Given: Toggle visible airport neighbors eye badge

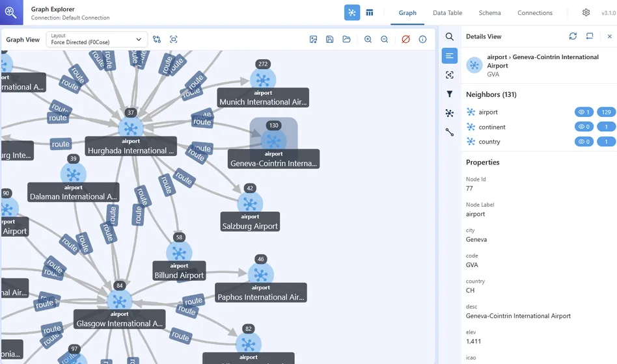Looking at the screenshot, I should click(584, 112).
